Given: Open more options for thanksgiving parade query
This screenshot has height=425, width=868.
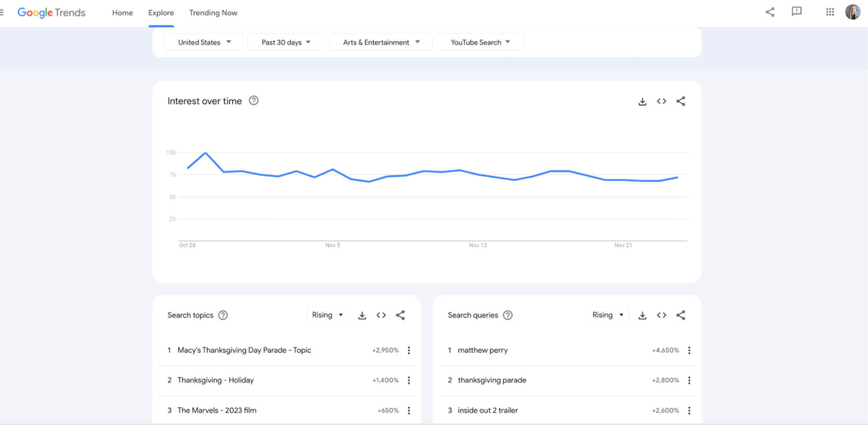Looking at the screenshot, I should pyautogui.click(x=689, y=380).
